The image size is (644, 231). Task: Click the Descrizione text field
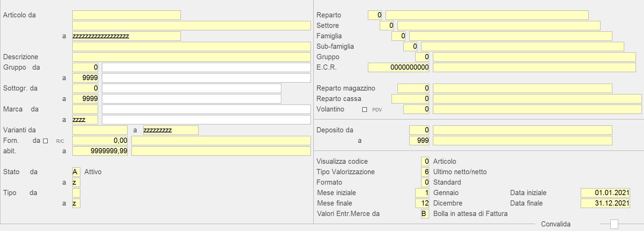(191, 57)
